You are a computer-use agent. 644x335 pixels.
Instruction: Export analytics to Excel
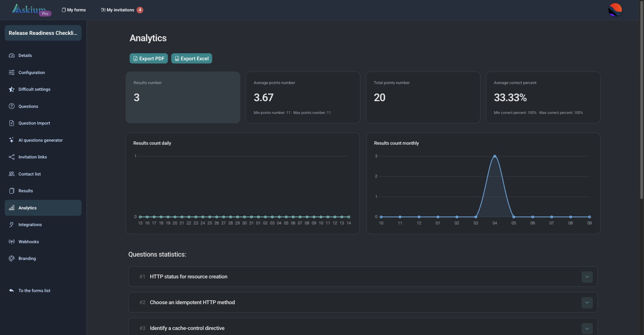click(x=192, y=59)
